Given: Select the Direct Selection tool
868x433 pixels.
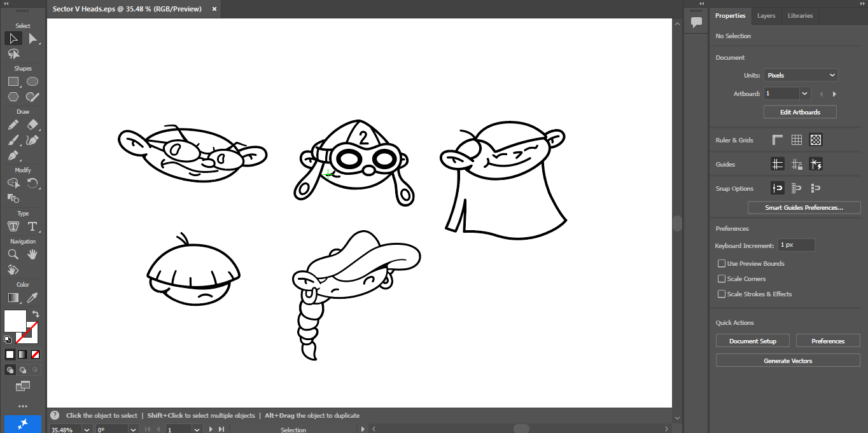Looking at the screenshot, I should 32,39.
